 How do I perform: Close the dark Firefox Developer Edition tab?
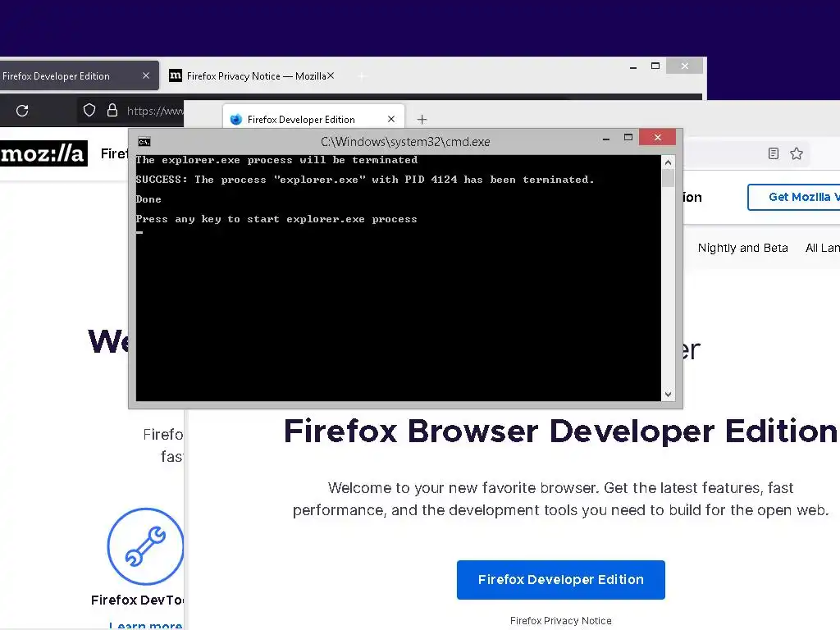(x=146, y=75)
